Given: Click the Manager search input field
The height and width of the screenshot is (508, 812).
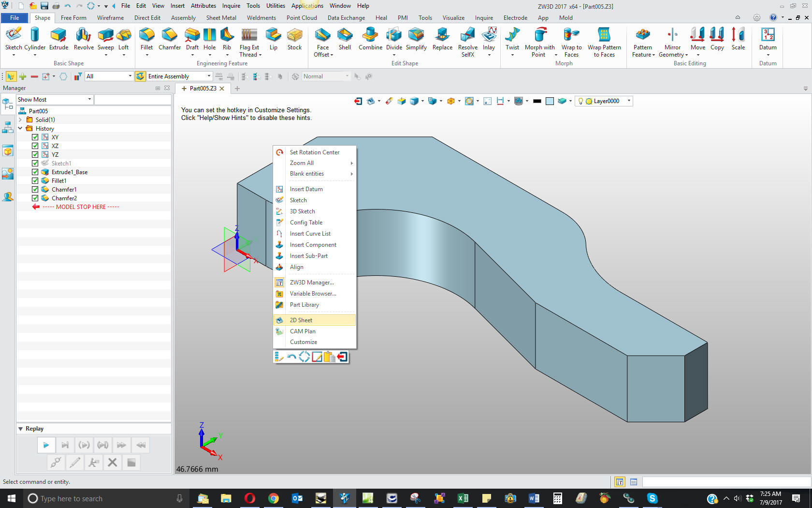Looking at the screenshot, I should 133,100.
